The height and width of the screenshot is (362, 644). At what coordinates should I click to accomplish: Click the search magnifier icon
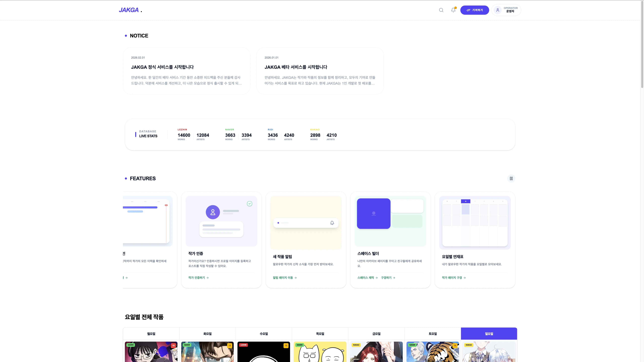[x=441, y=10]
